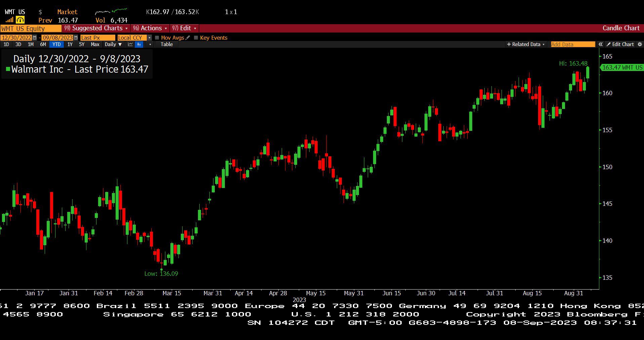The width and height of the screenshot is (644, 340).
Task: Click the 150 price axis label
Action: pos(607,167)
